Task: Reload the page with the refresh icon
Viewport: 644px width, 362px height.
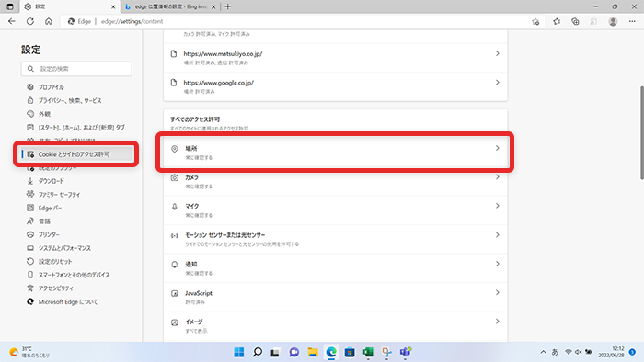Action: pyautogui.click(x=30, y=21)
